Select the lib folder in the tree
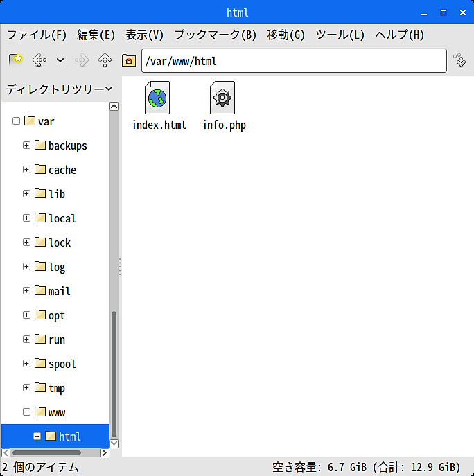474x476 pixels. pyautogui.click(x=50, y=194)
